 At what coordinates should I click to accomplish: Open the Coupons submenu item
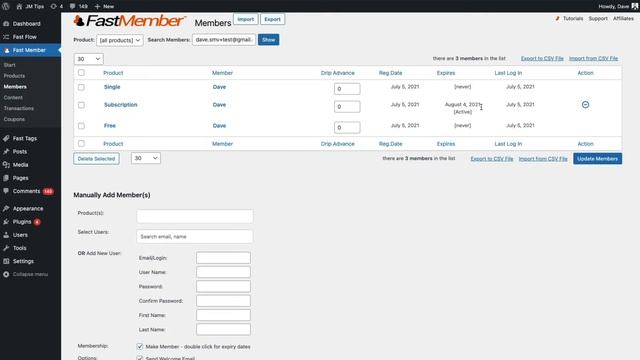(x=14, y=119)
